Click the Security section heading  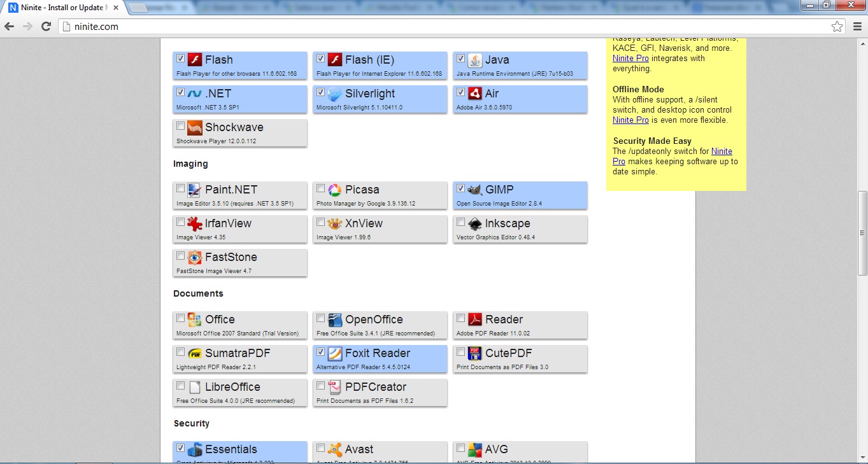[192, 423]
